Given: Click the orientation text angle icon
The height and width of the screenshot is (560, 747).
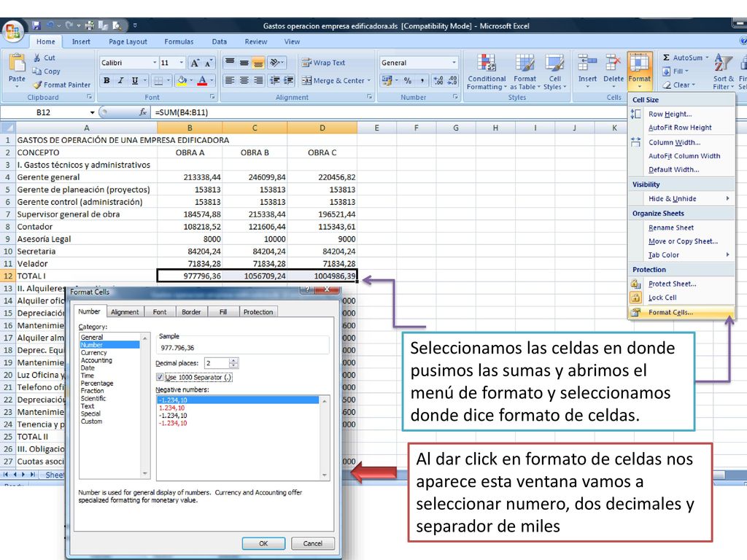Looking at the screenshot, I should click(275, 63).
